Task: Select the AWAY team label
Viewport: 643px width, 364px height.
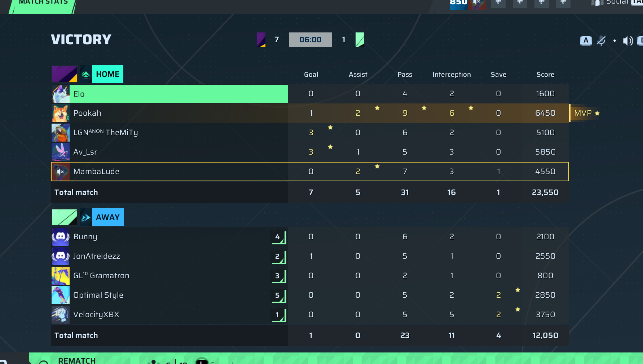Action: (x=108, y=217)
